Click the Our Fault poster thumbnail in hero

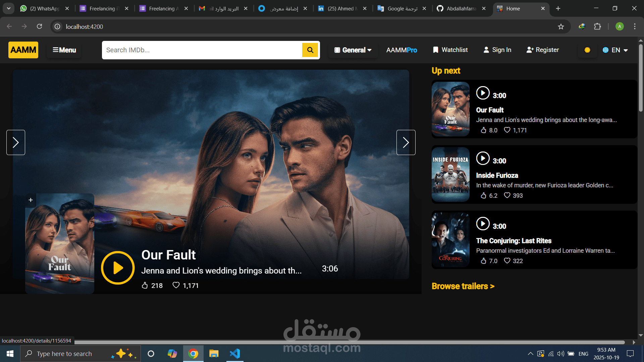point(60,244)
